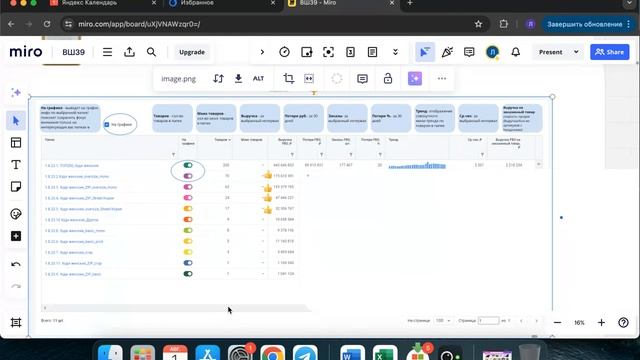Download image.png from context toolbar
The image size is (640, 360).
pos(238,78)
